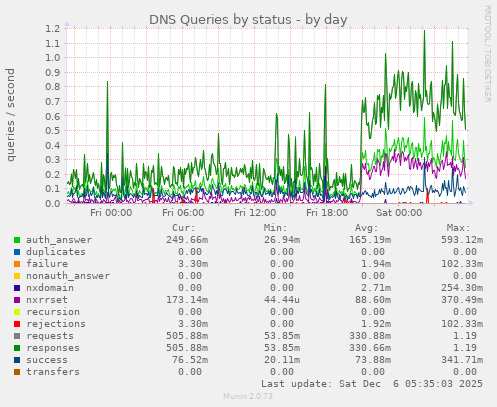497x407 pixels.
Task: Click the responses dark green legend swatch
Action: 17,348
